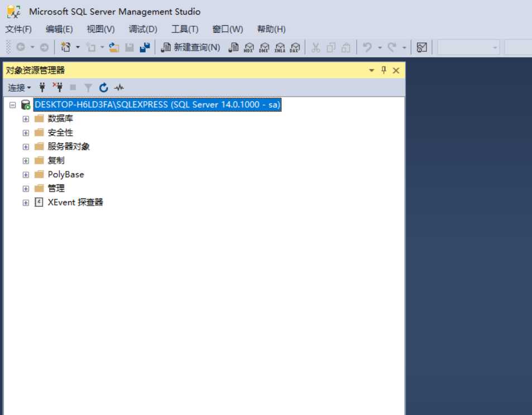The width and height of the screenshot is (532, 415).
Task: Click the Copy icon in the toolbar
Action: pyautogui.click(x=331, y=47)
